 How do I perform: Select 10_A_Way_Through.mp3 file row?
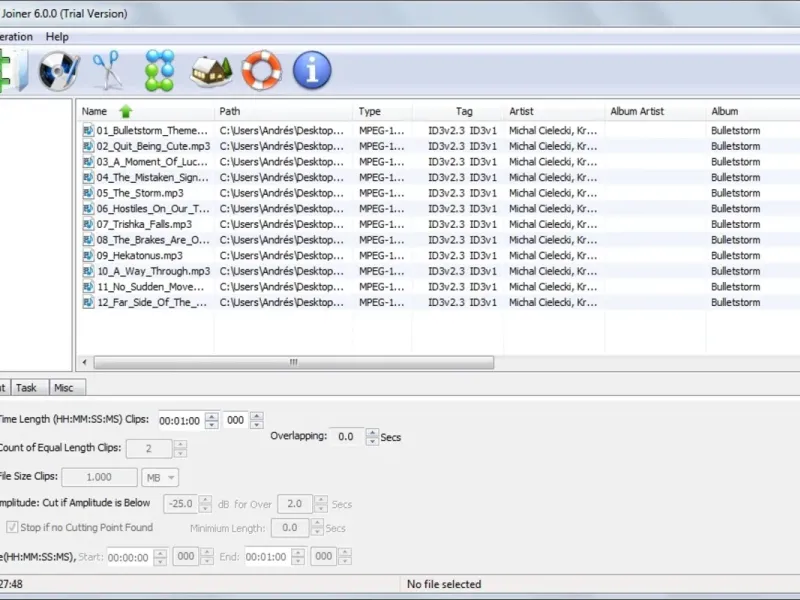point(440,271)
